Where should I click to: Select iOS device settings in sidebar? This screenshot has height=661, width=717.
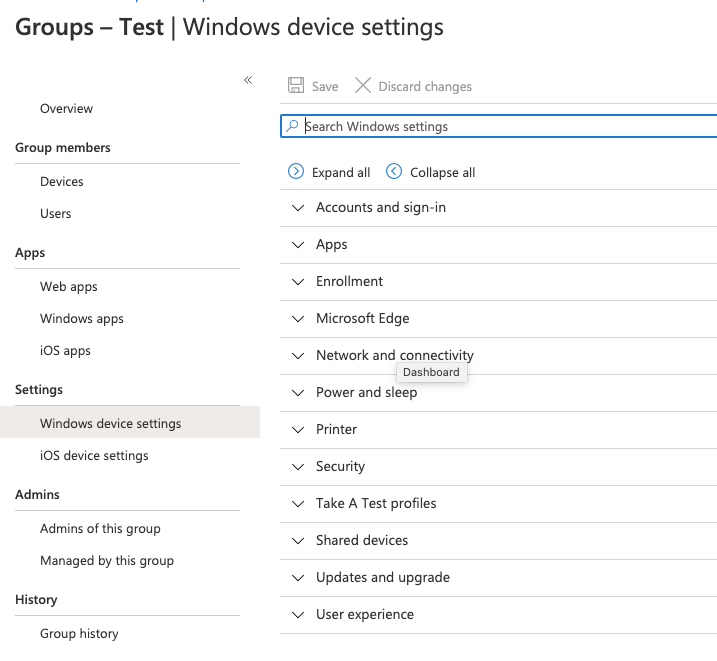94,455
